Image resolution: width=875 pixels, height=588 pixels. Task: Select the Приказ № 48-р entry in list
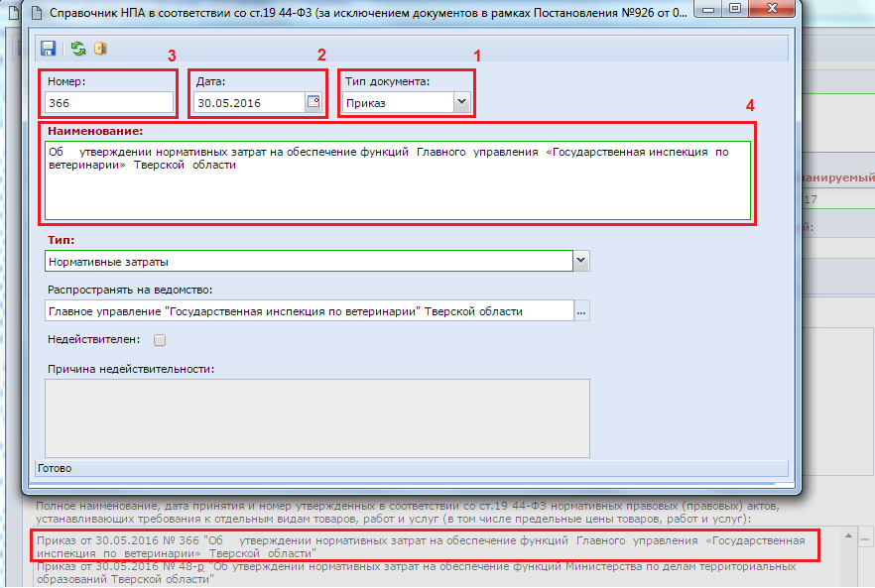tap(417, 572)
